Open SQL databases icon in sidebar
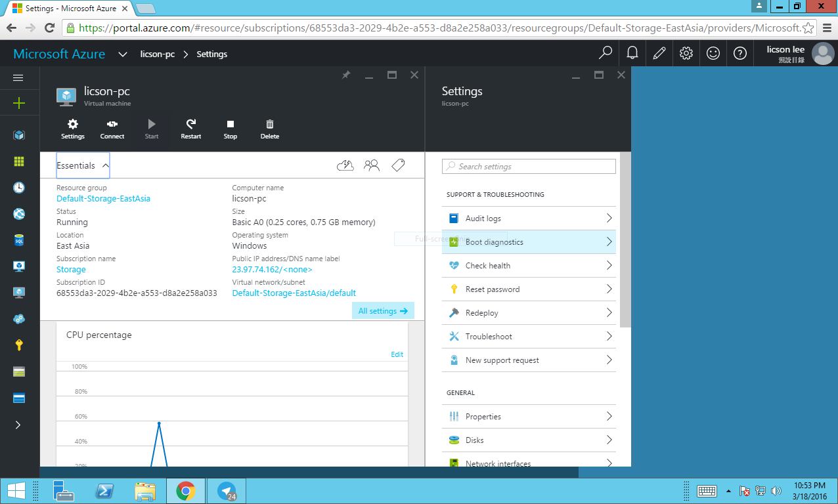838x504 pixels. click(x=19, y=240)
